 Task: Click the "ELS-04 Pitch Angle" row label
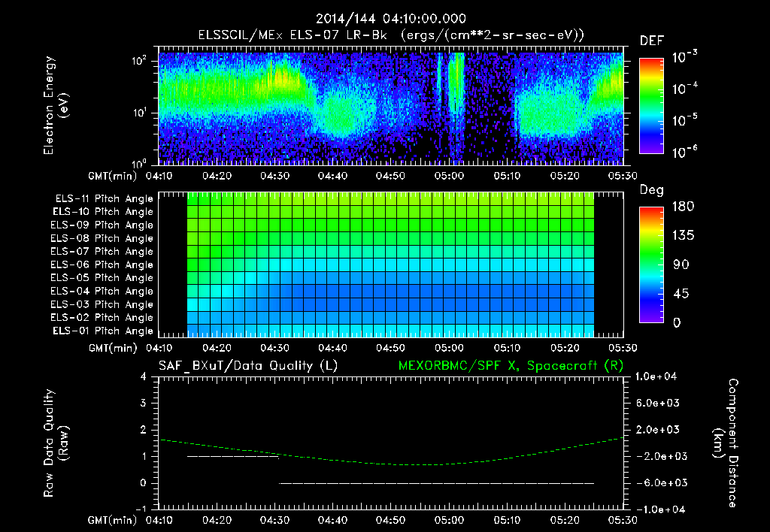click(x=102, y=292)
